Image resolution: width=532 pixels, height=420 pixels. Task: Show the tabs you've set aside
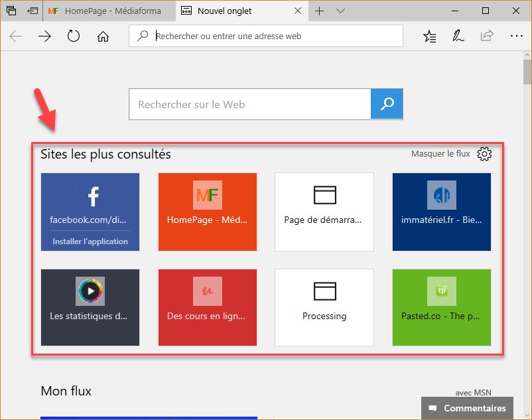click(x=11, y=11)
